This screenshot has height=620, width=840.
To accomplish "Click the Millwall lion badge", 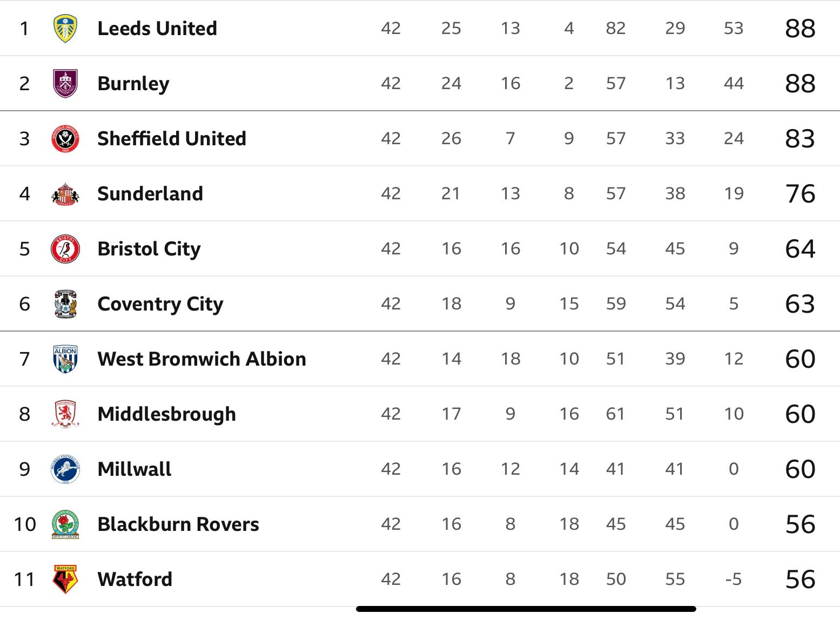I will coord(65,469).
